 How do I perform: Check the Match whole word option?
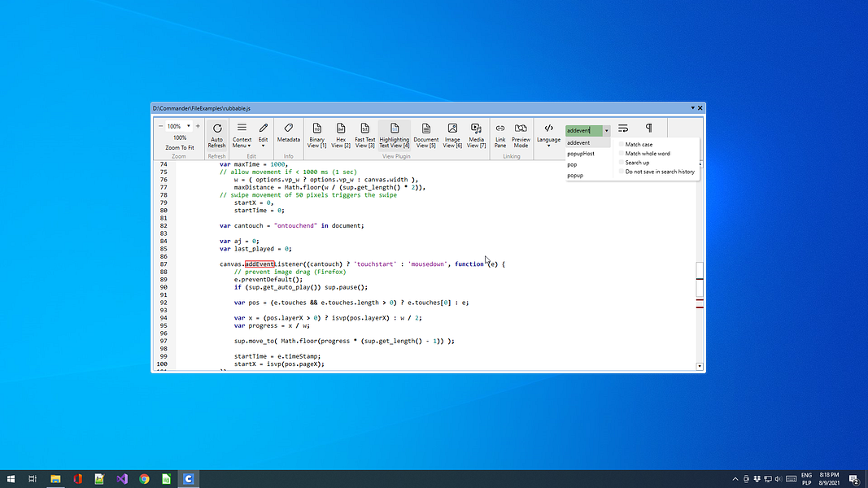tap(622, 154)
